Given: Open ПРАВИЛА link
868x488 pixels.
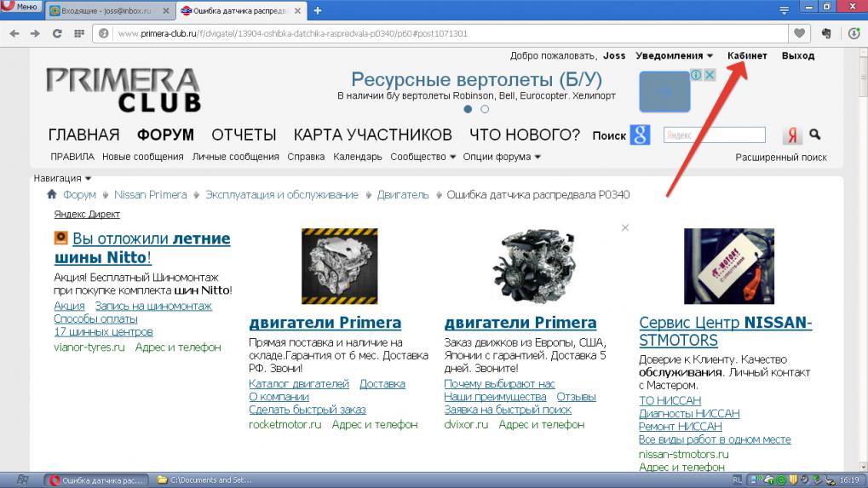Looking at the screenshot, I should point(72,157).
